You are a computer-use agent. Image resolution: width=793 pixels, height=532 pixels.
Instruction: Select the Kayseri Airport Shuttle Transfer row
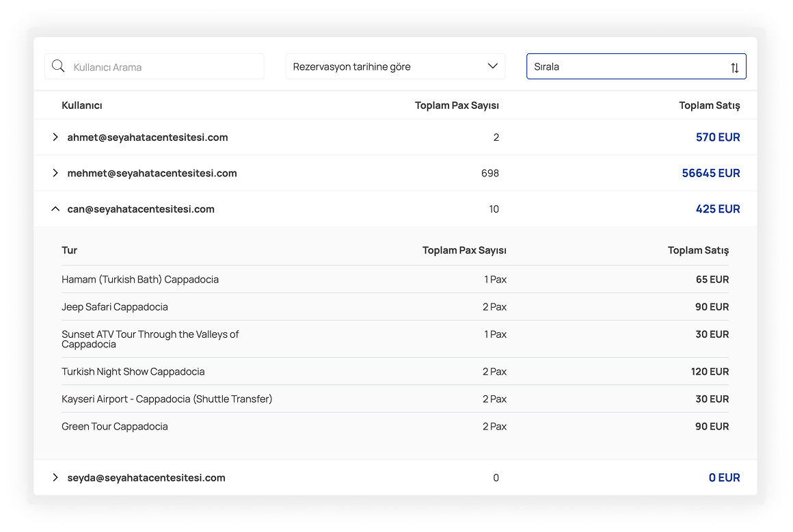(167, 399)
